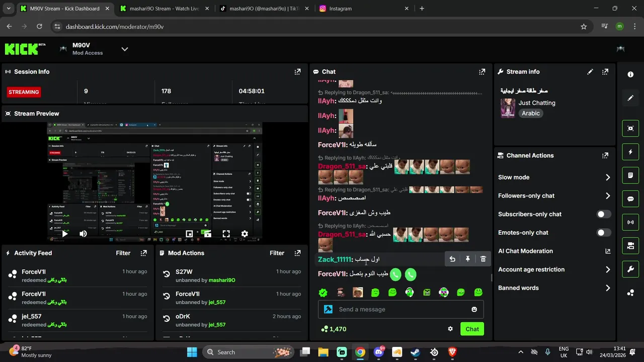This screenshot has height=362, width=644.
Task: Select the angry green emote
Action: pyautogui.click(x=427, y=293)
